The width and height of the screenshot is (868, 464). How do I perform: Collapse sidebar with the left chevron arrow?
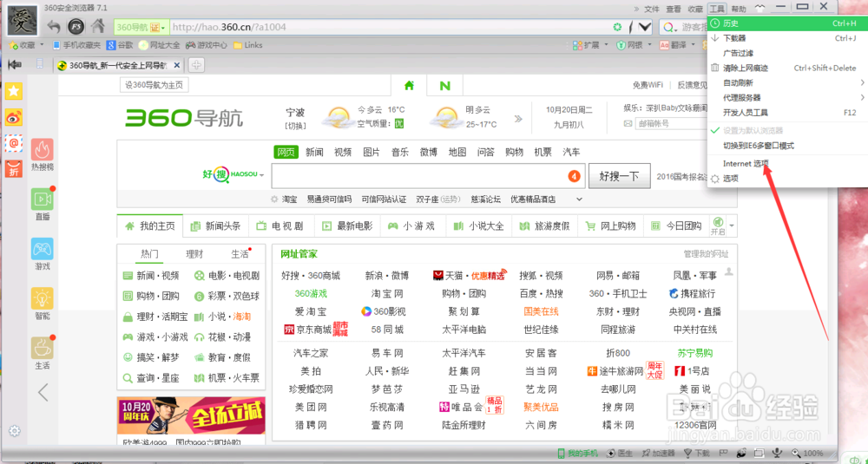click(x=43, y=392)
